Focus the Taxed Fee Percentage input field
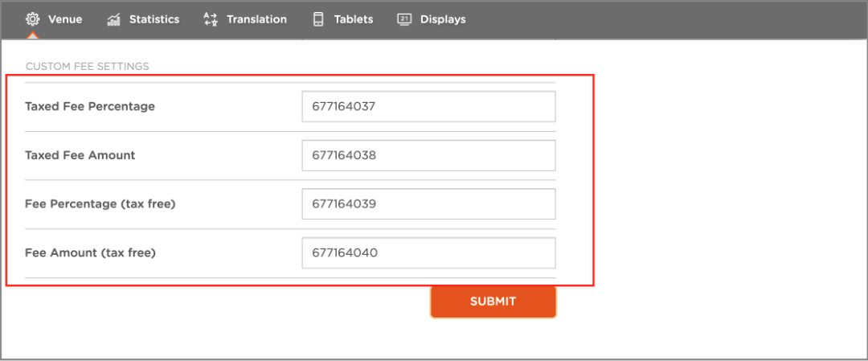This screenshot has height=361, width=868. point(428,106)
